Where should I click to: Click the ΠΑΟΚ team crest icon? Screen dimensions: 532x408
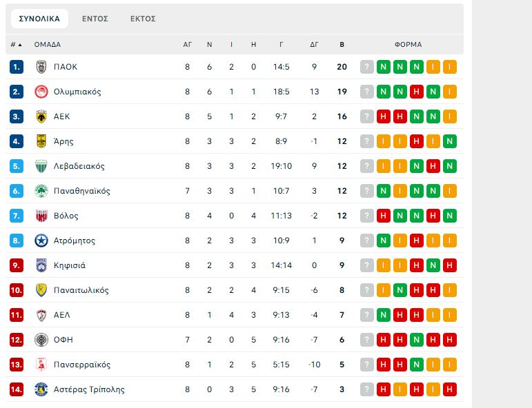pyautogui.click(x=41, y=67)
